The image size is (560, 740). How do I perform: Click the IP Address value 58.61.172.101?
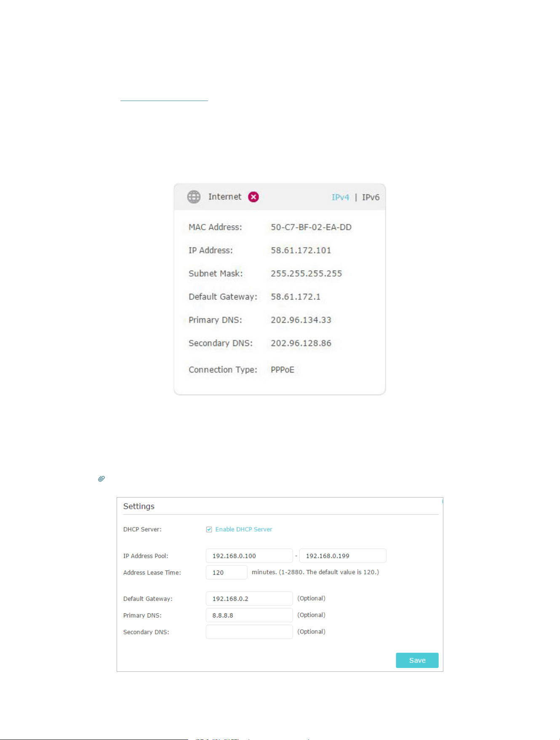click(301, 250)
